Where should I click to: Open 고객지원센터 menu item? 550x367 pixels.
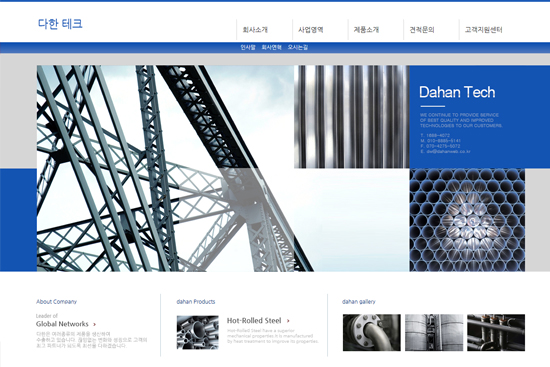[483, 30]
